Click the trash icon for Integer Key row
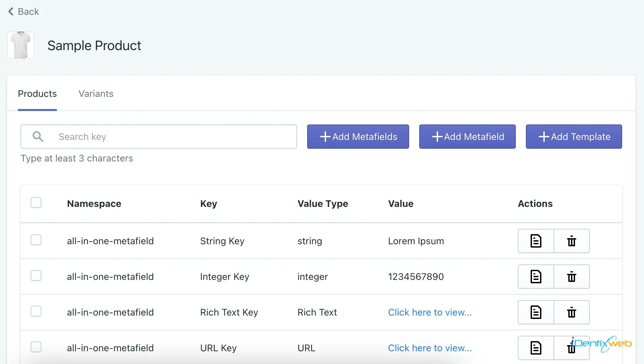644x364 pixels. (x=571, y=277)
